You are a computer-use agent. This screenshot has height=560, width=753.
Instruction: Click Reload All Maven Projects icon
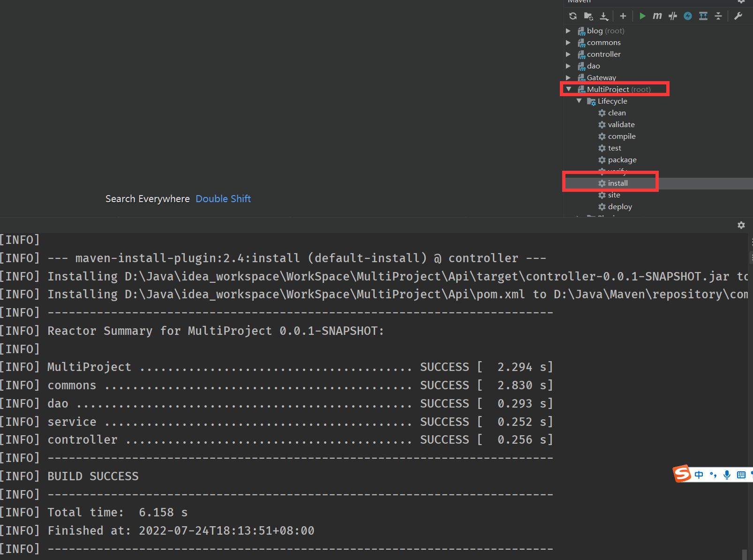(x=573, y=16)
